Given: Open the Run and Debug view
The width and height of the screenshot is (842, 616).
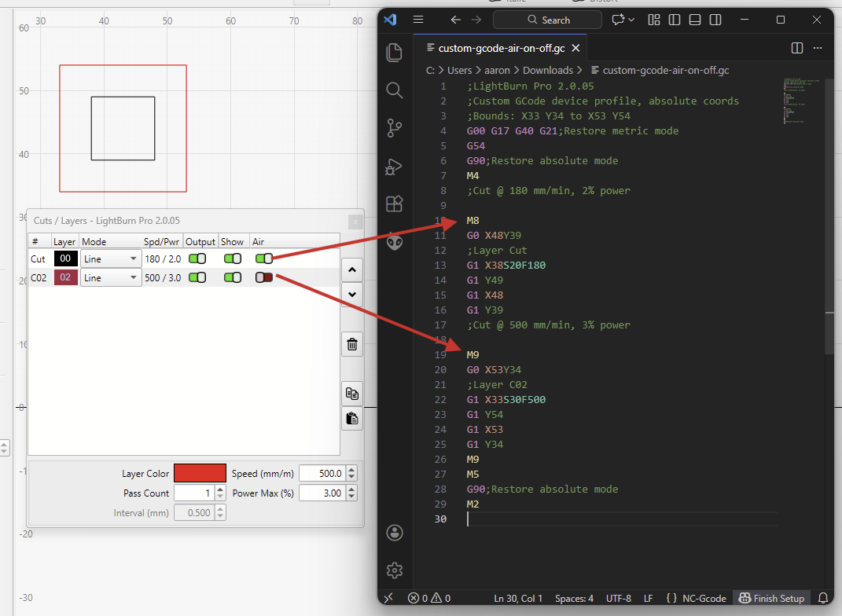Looking at the screenshot, I should tap(394, 167).
